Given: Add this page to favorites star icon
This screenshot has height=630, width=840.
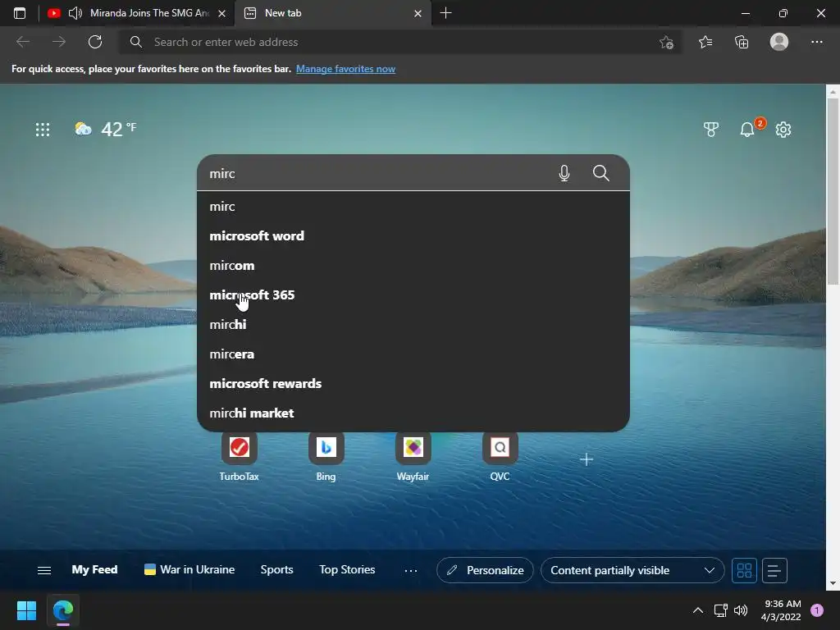Looking at the screenshot, I should click(666, 42).
